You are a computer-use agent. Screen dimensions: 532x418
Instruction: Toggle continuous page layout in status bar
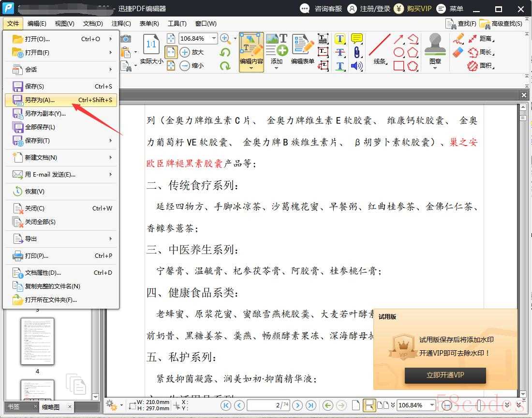pyautogui.click(x=369, y=405)
